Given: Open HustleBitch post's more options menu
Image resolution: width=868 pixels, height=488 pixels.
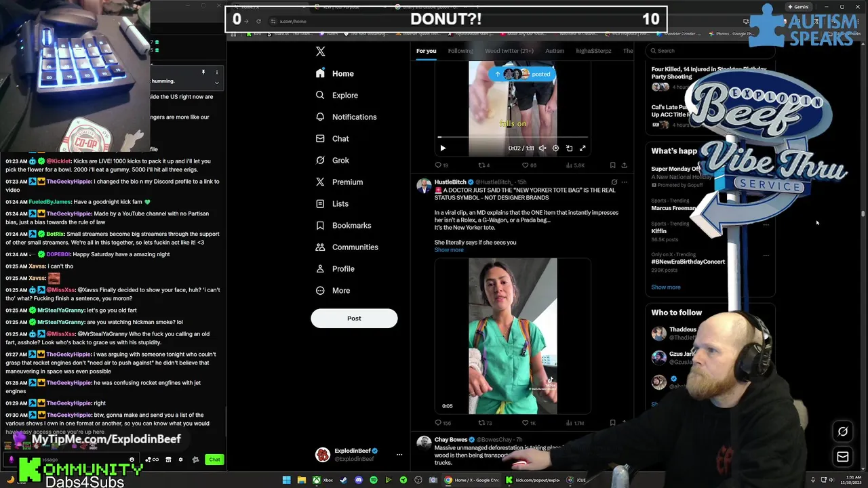Looking at the screenshot, I should [624, 182].
